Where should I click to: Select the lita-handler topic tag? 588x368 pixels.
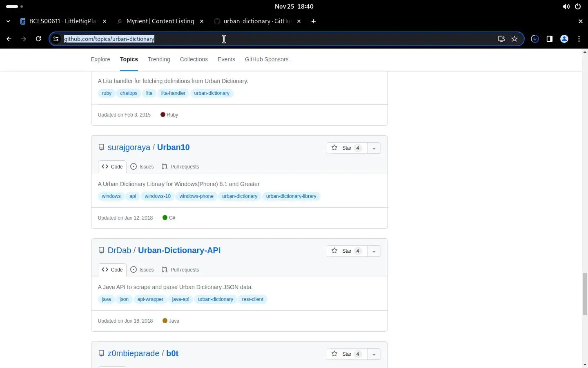(173, 93)
